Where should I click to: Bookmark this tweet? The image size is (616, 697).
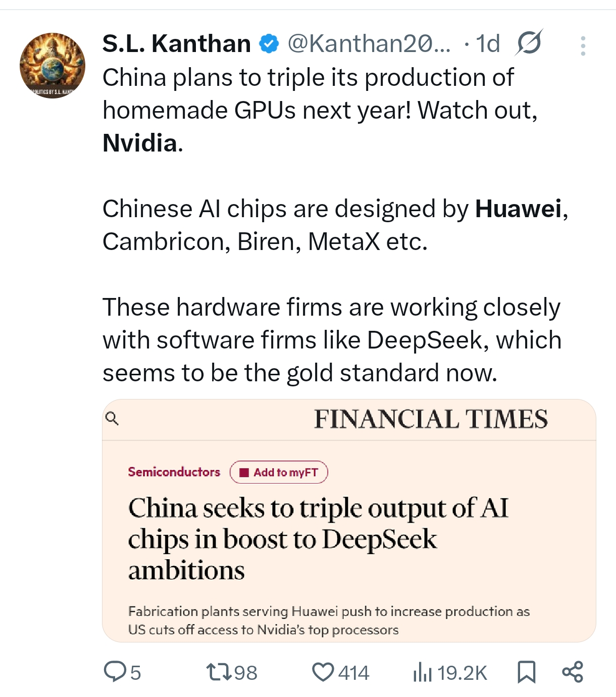tap(526, 672)
